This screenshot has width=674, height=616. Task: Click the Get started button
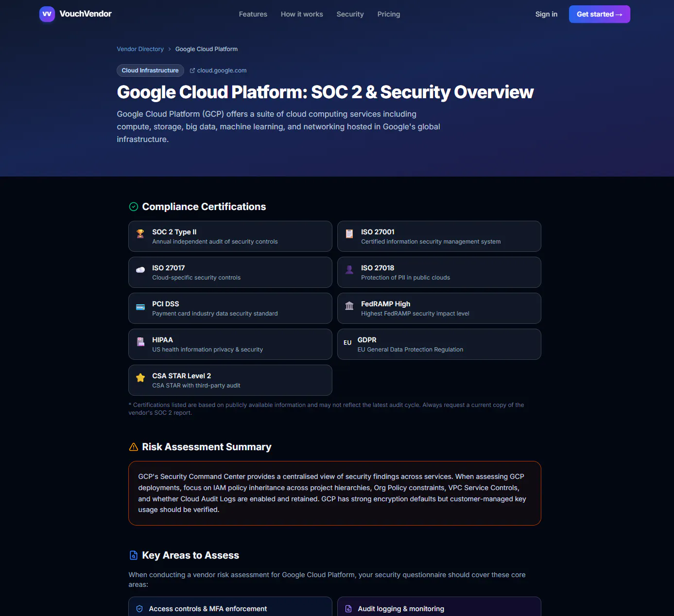(600, 14)
